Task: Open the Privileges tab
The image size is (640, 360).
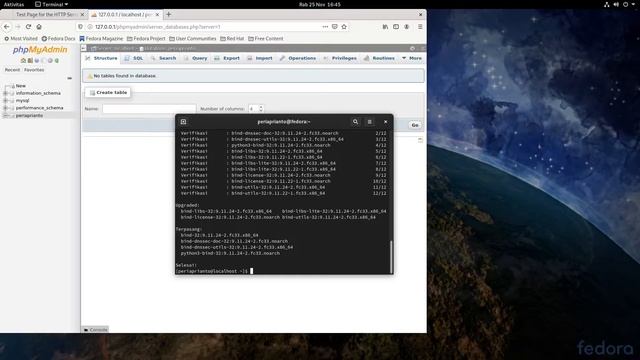Action: (x=340, y=58)
